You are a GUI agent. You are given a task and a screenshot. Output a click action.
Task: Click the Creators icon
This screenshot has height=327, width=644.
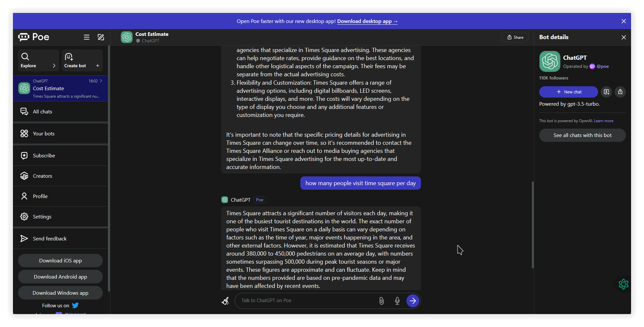pos(24,176)
